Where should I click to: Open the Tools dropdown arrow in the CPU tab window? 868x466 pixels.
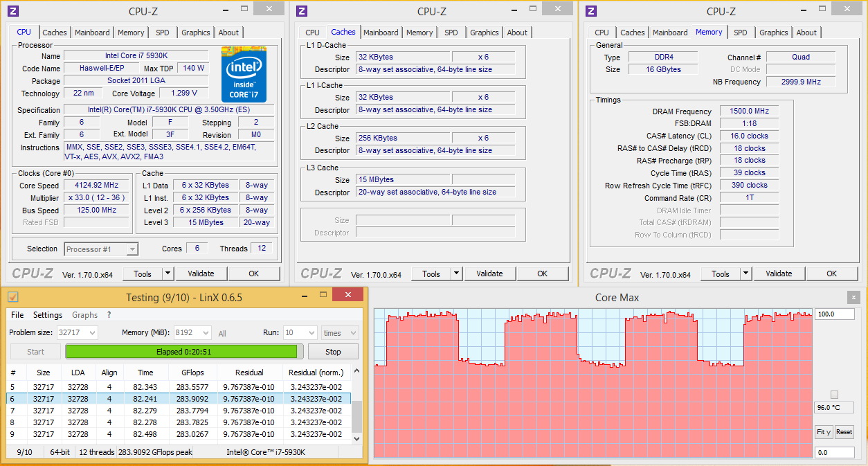(x=167, y=274)
